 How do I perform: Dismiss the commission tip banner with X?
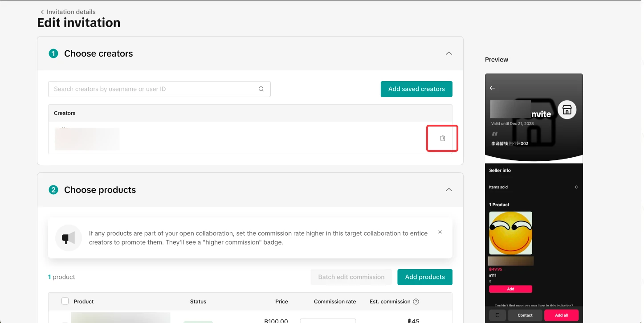coord(440,232)
